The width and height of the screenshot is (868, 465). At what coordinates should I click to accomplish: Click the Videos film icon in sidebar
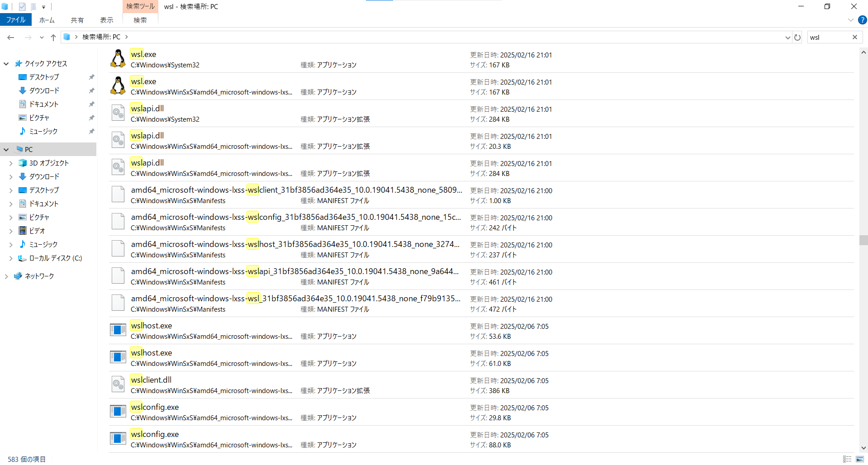pos(23,231)
